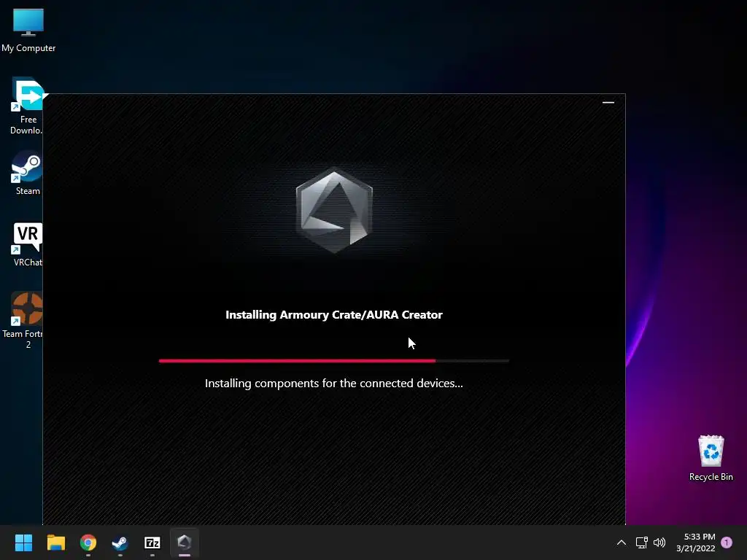Screen dimensions: 747x560
Task: Open the Windows Start menu
Action: pyautogui.click(x=23, y=542)
